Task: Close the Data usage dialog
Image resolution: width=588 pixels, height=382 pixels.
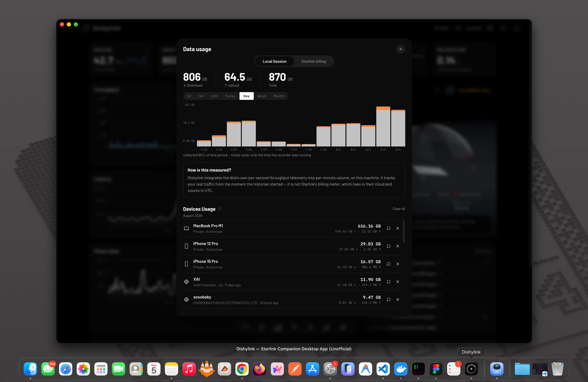Action: (400, 49)
